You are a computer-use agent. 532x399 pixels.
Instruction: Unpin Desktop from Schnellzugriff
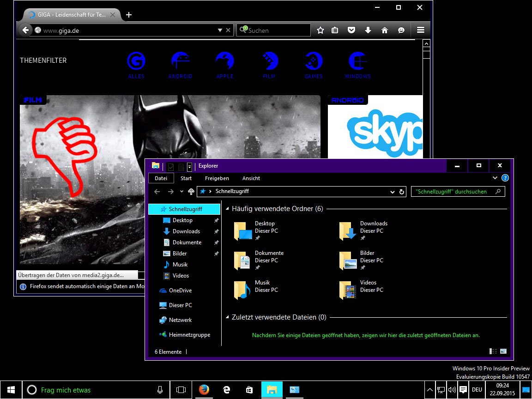[217, 220]
